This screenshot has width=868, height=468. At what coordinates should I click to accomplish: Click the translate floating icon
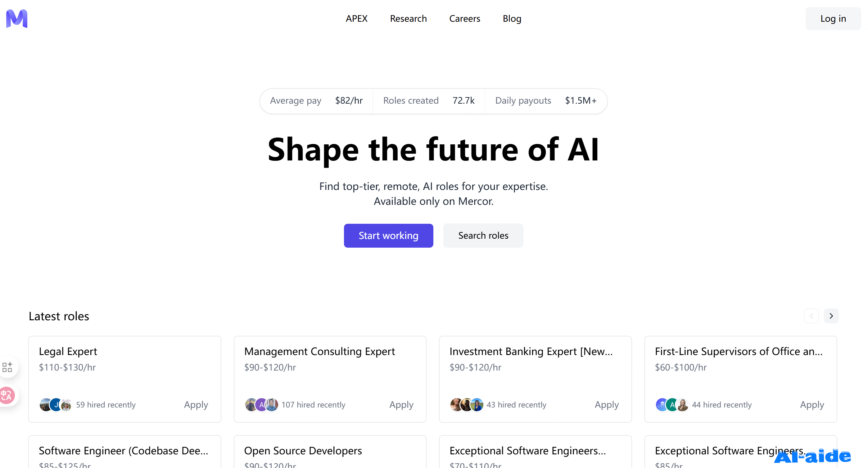pos(7,395)
